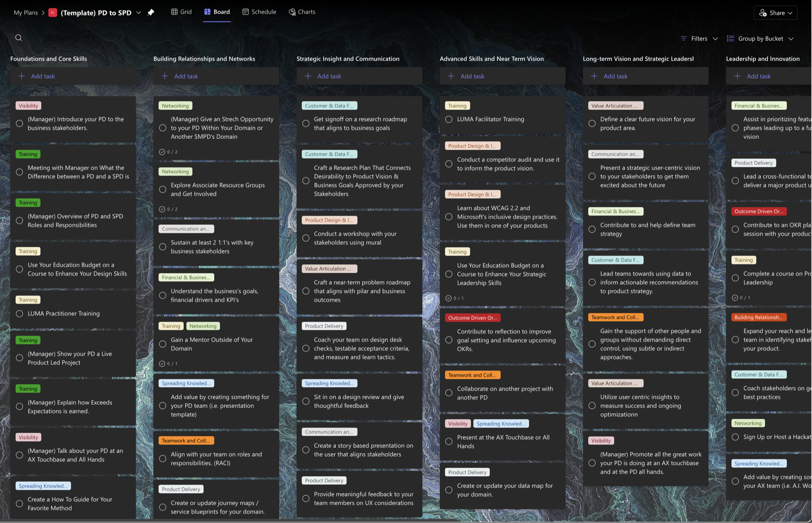Click the red plan icon next to title

click(x=52, y=13)
